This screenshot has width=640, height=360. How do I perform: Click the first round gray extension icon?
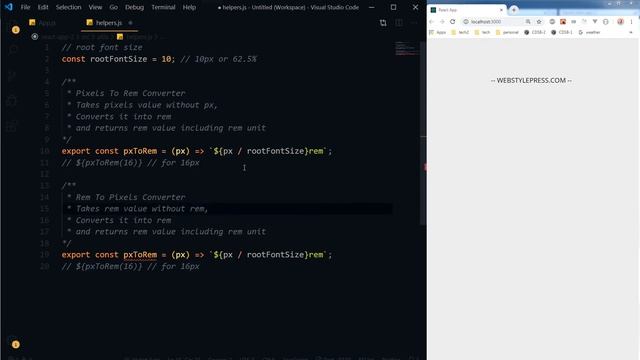[x=552, y=22]
